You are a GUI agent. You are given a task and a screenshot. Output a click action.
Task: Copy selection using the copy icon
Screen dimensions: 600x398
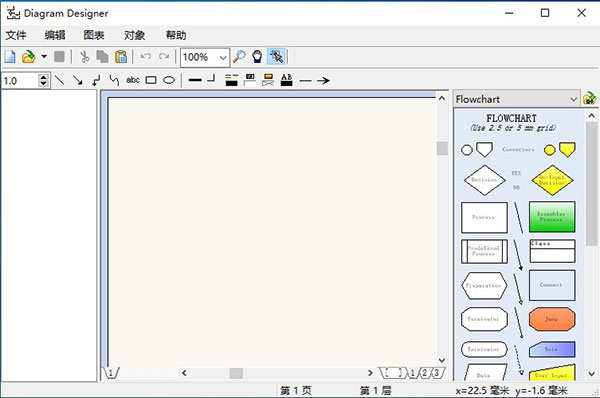coord(102,57)
